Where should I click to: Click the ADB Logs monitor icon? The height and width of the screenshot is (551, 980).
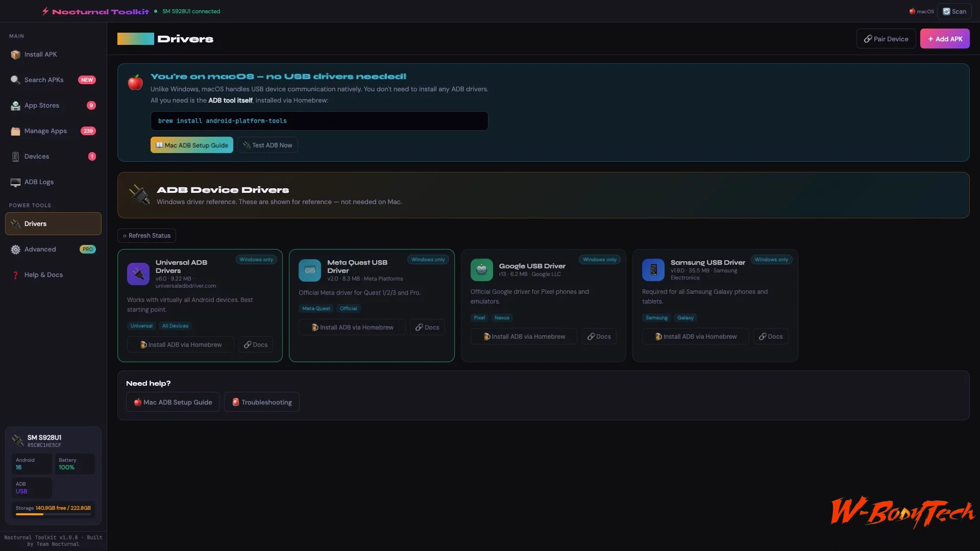coord(16,182)
